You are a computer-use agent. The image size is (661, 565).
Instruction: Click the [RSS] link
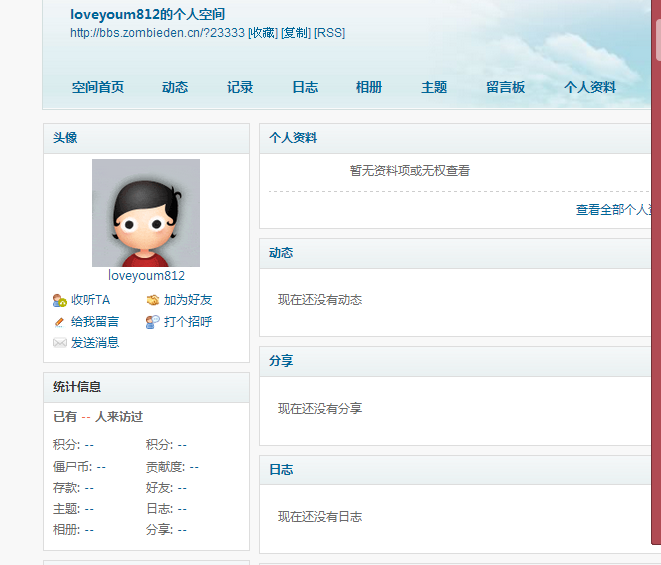tap(329, 33)
